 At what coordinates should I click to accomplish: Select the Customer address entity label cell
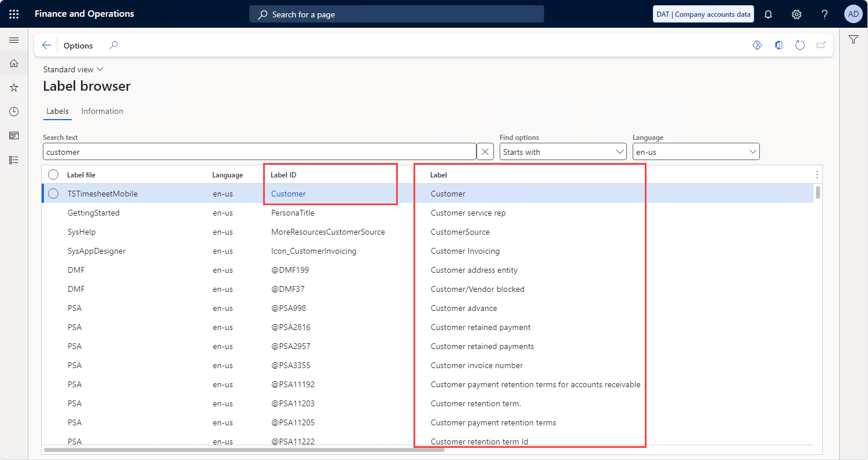pos(474,270)
